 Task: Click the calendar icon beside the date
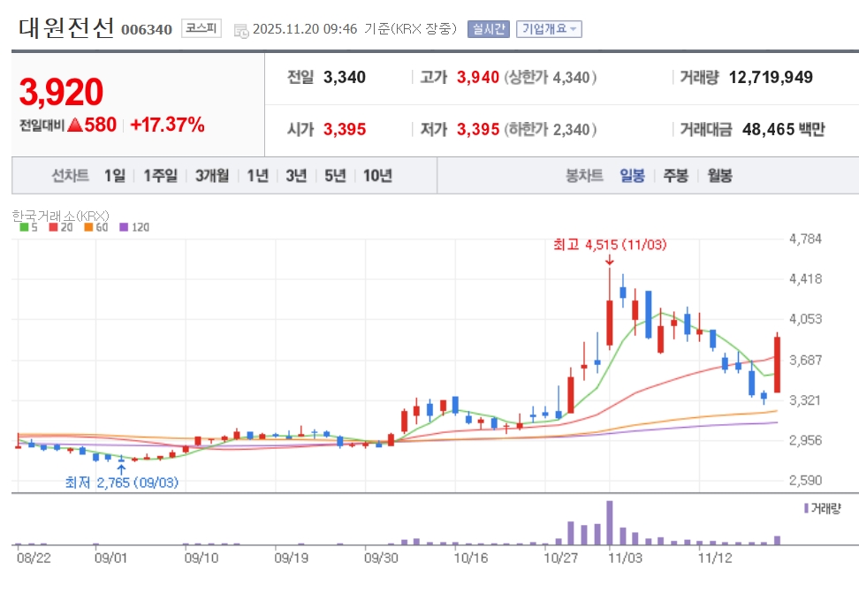(241, 30)
